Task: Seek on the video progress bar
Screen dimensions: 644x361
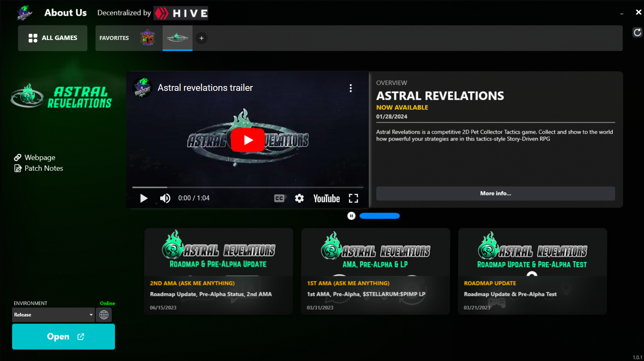Action: 248,187
